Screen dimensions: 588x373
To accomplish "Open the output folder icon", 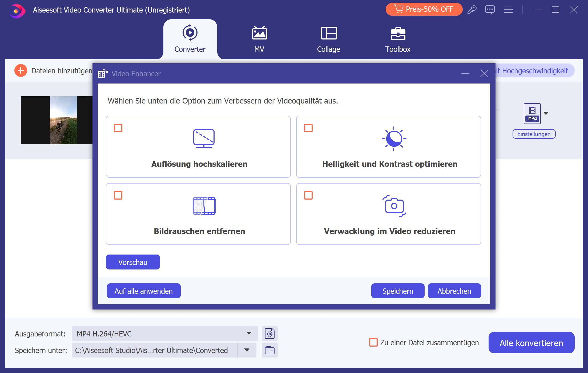I will 270,350.
